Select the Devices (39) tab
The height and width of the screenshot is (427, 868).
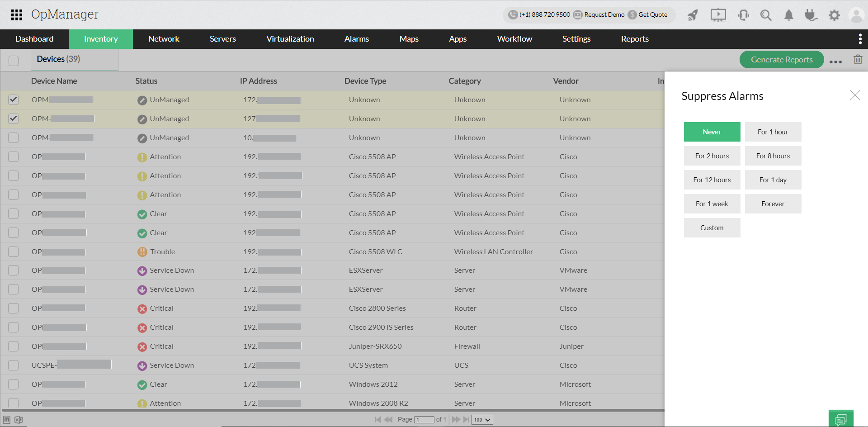75,60
